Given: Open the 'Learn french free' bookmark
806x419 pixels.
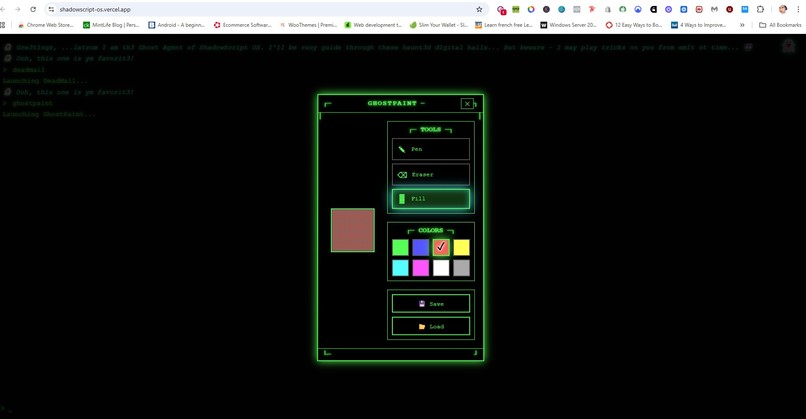Looking at the screenshot, I should (x=504, y=25).
